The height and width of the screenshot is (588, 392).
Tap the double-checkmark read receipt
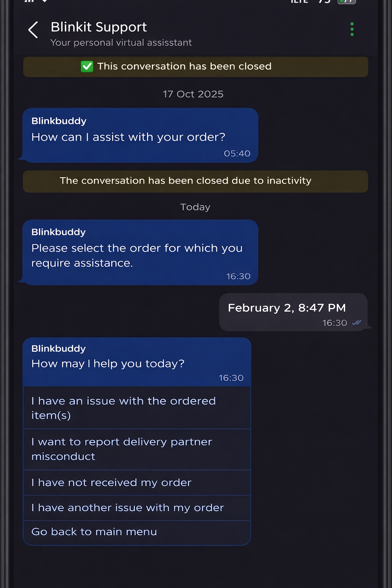(357, 323)
